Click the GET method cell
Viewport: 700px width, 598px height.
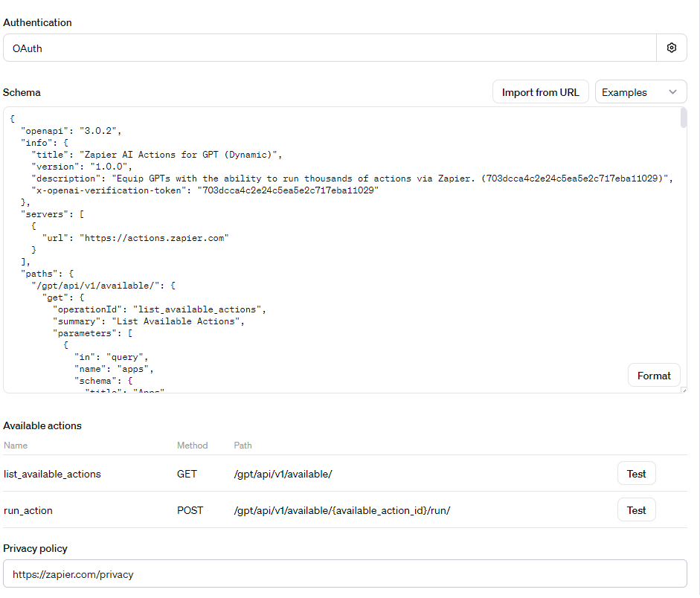click(x=187, y=474)
